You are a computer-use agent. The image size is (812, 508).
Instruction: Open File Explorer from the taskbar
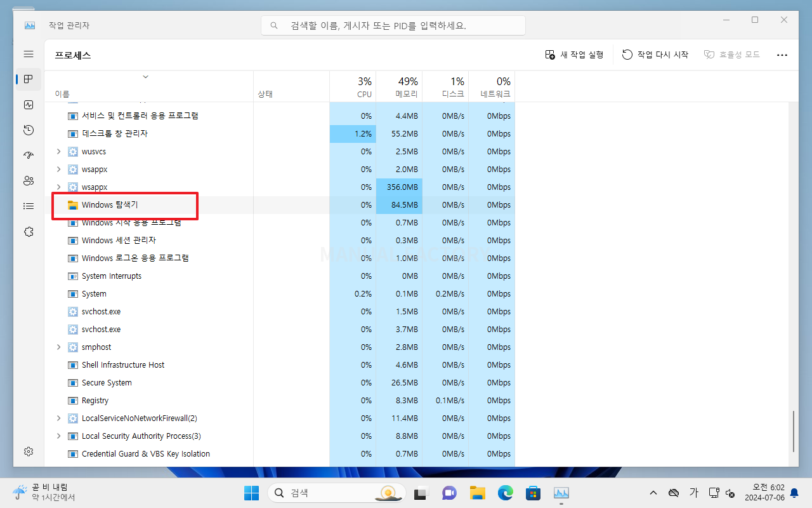477,493
